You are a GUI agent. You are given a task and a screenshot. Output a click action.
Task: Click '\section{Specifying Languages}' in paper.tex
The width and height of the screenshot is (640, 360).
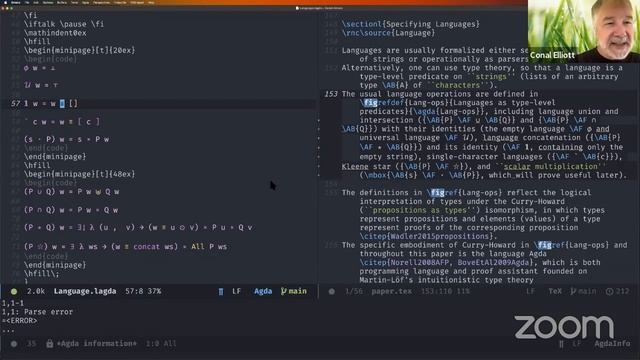[x=411, y=24]
